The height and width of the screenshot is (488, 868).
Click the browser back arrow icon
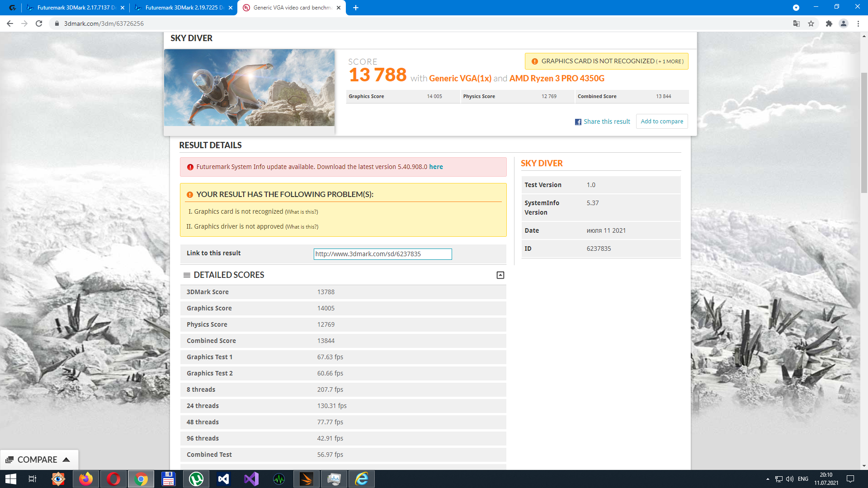coord(10,23)
